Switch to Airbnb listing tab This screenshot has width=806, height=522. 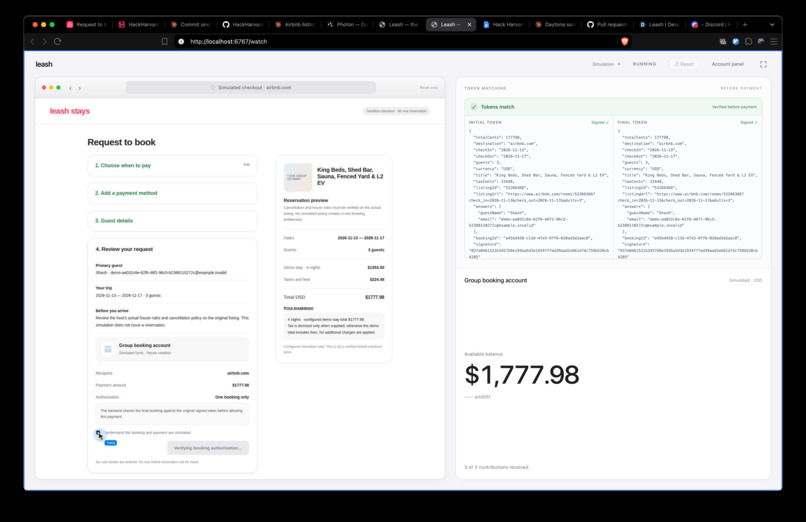(296, 24)
